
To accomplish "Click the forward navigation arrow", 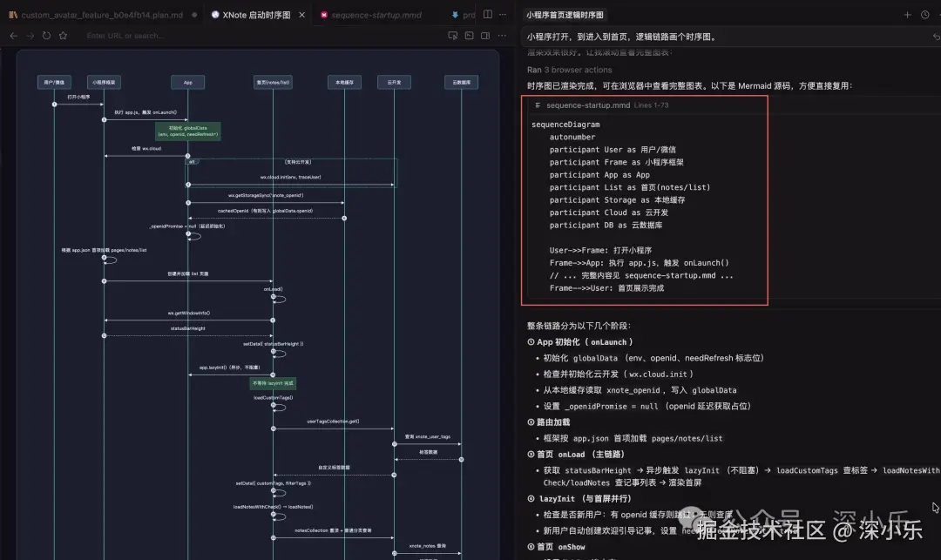I will coord(30,35).
